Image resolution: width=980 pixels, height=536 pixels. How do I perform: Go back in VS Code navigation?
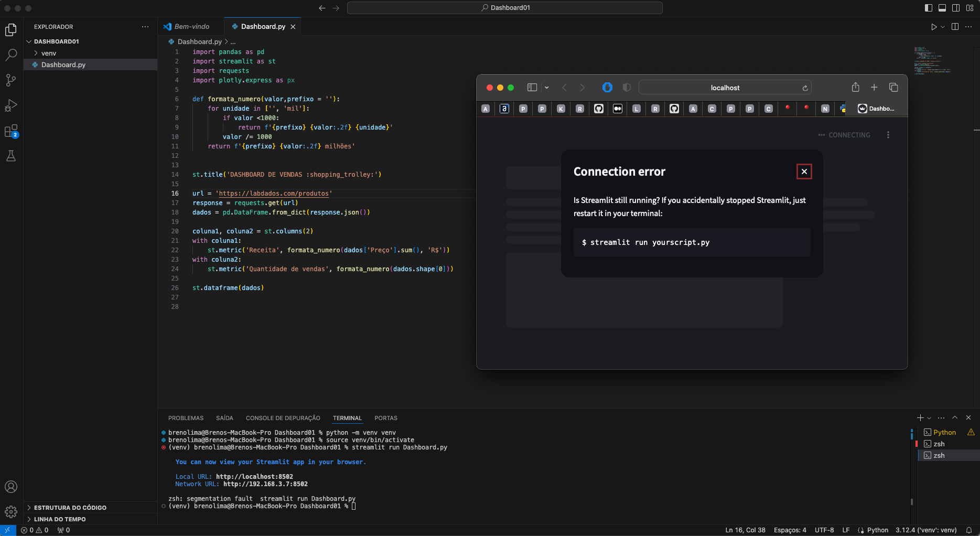pos(322,8)
